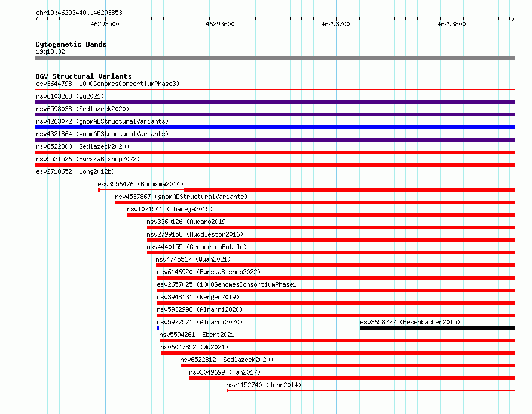Click the 46293500 ruler label
This screenshot has height=414, width=532.
click(105, 24)
